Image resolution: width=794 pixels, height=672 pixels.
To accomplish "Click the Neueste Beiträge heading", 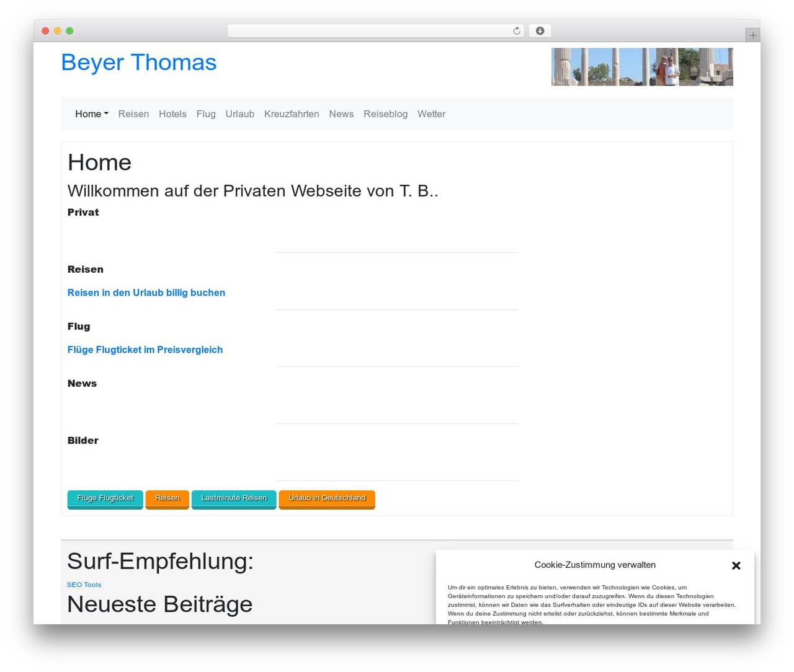I will pos(159,604).
